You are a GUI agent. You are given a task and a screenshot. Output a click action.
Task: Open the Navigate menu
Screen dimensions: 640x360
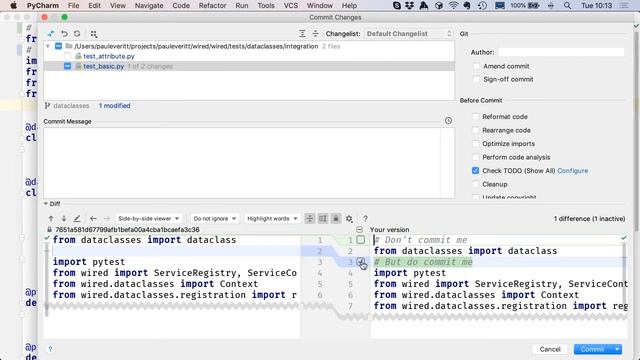pos(149,6)
